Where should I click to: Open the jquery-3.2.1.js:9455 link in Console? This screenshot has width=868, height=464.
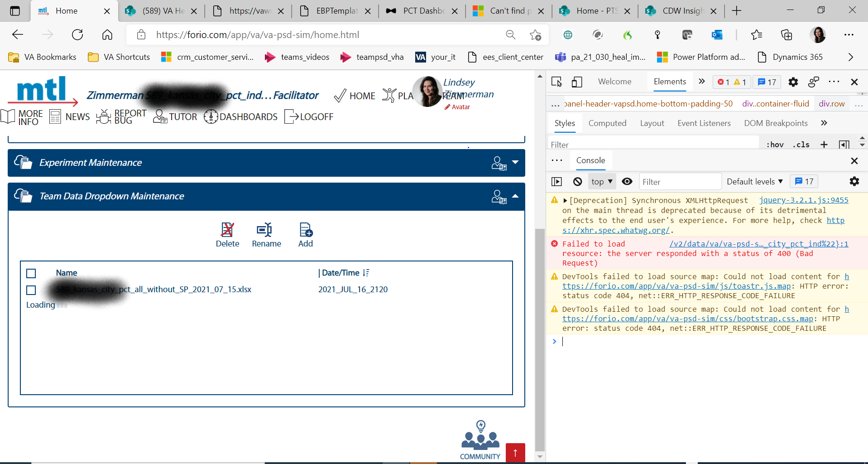(803, 200)
